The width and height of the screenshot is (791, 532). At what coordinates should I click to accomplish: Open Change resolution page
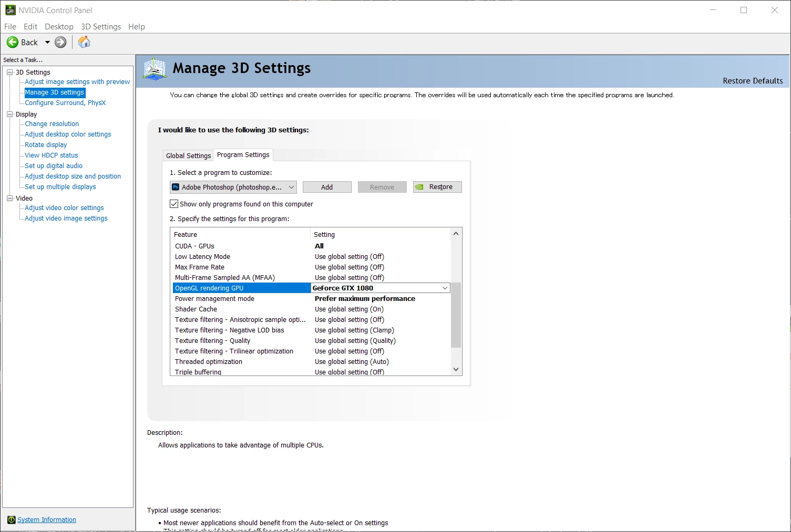(52, 124)
